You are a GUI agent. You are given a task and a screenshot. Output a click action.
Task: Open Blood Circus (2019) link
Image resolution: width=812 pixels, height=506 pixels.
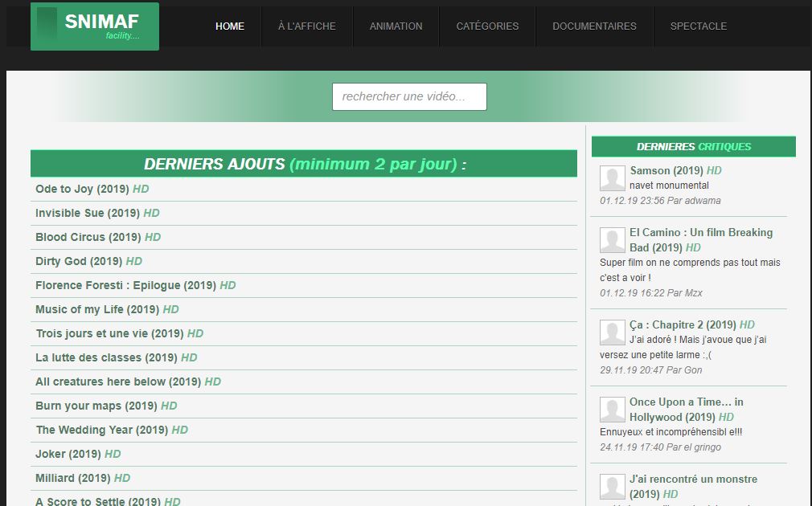(x=98, y=237)
